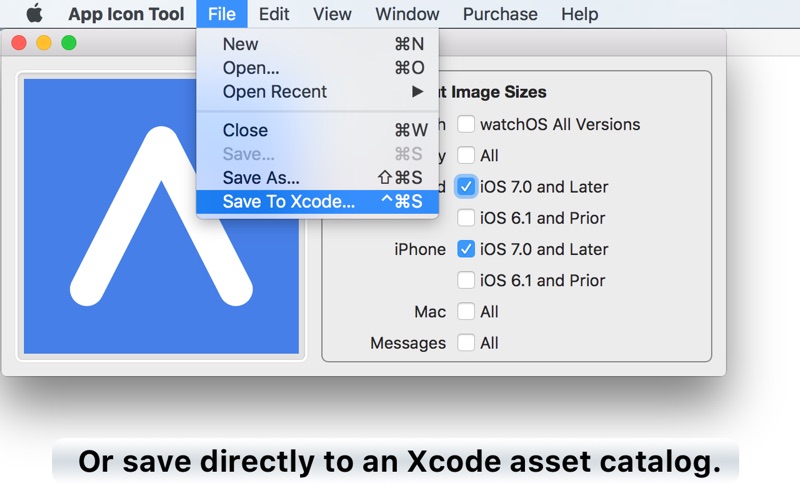
Task: Click the Image Sizes heading
Action: 498,92
